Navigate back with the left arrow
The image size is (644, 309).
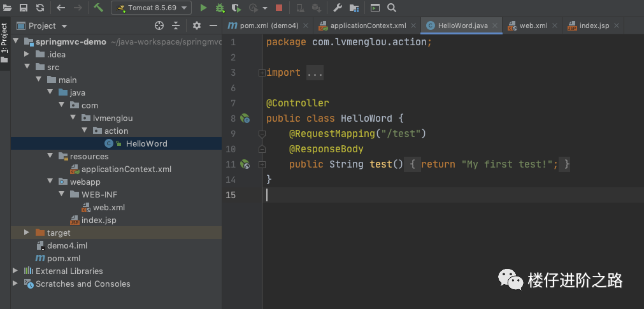pyautogui.click(x=61, y=8)
